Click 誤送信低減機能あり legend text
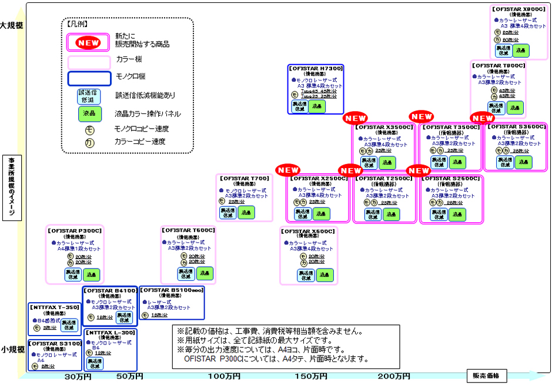The height and width of the screenshot is (392, 552). [x=145, y=95]
